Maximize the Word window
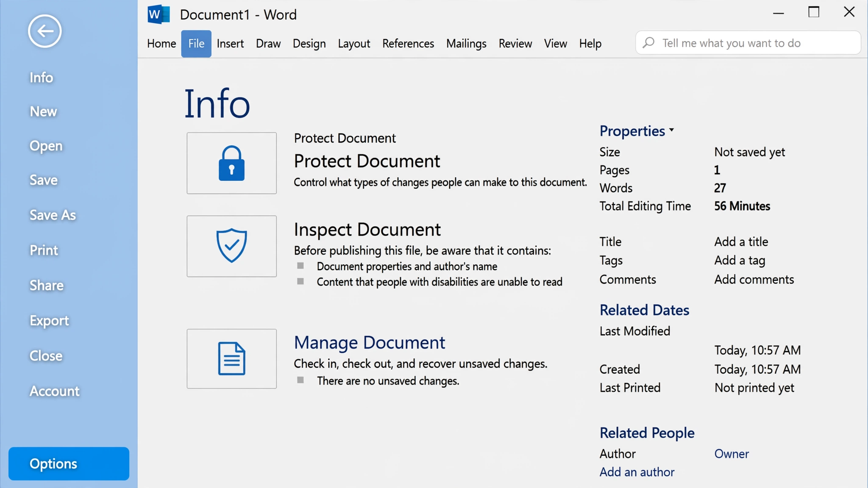This screenshot has width=868, height=488. tap(814, 12)
